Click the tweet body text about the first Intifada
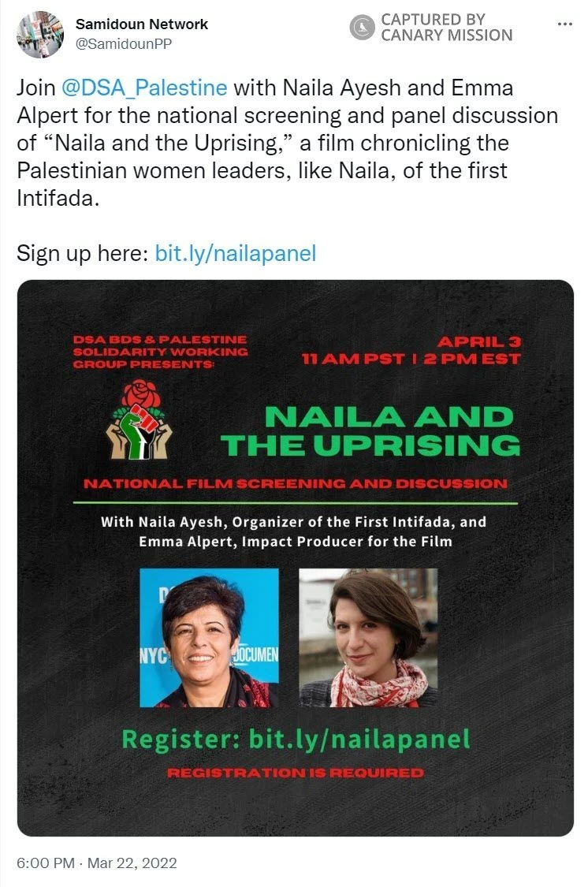The width and height of the screenshot is (588, 887). coord(288,143)
